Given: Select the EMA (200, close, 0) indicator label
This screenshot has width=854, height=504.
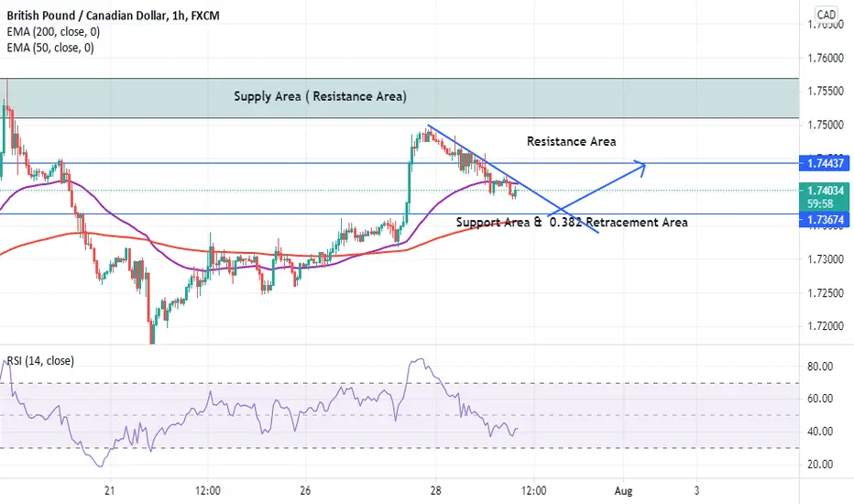Looking at the screenshot, I should pyautogui.click(x=53, y=31).
